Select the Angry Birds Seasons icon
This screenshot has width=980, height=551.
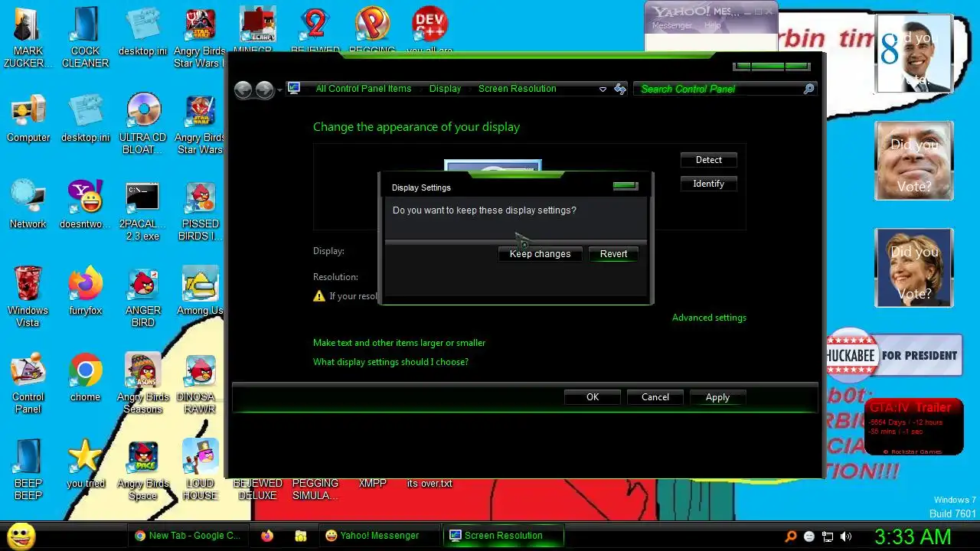pyautogui.click(x=143, y=383)
